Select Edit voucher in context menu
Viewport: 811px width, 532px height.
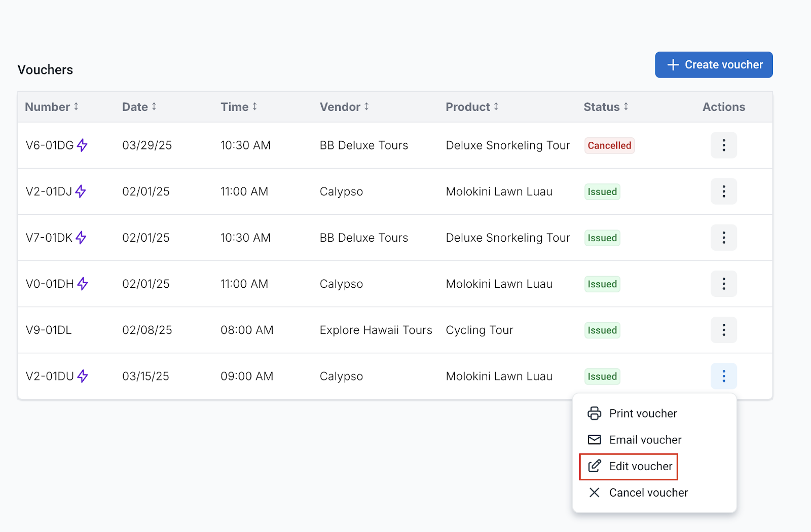tap(640, 466)
